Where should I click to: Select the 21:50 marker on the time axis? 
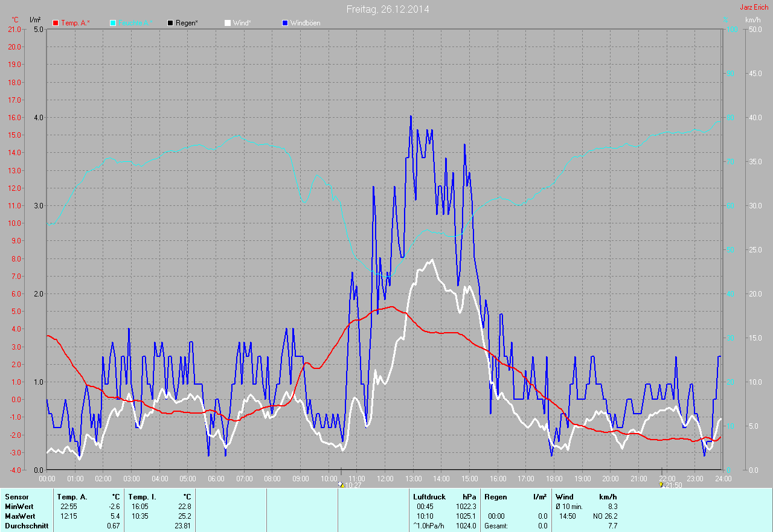670,485
